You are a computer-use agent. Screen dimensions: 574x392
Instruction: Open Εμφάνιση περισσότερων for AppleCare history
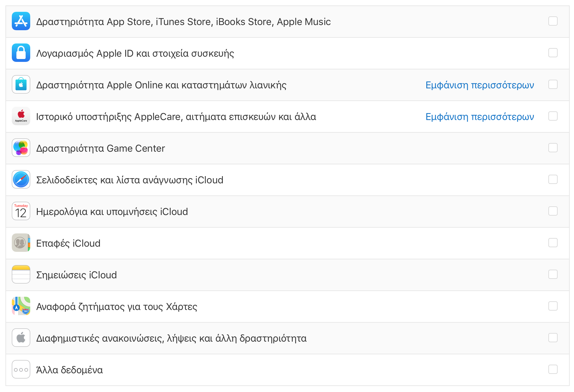pyautogui.click(x=480, y=117)
